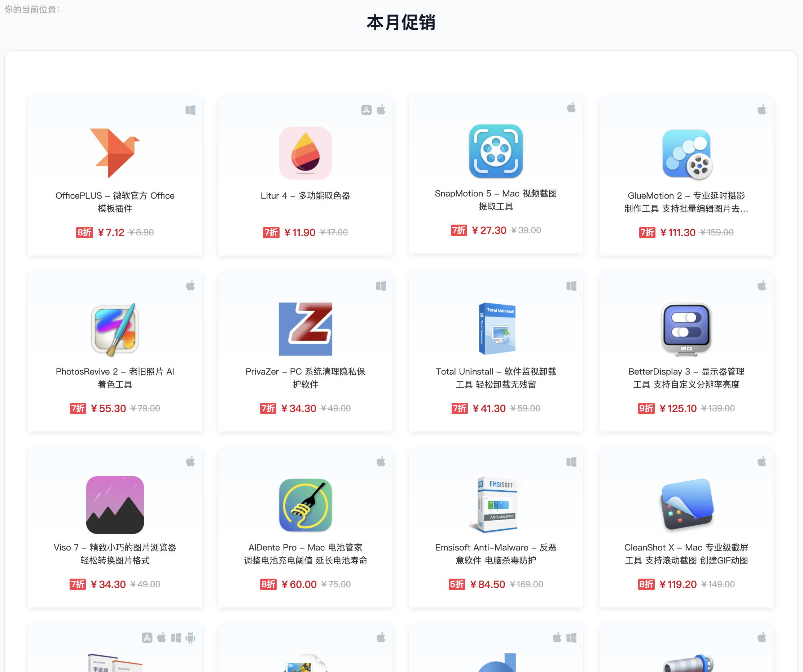Click the ¥11.90 Litur 4 price
This screenshot has width=803, height=672.
coord(300,233)
